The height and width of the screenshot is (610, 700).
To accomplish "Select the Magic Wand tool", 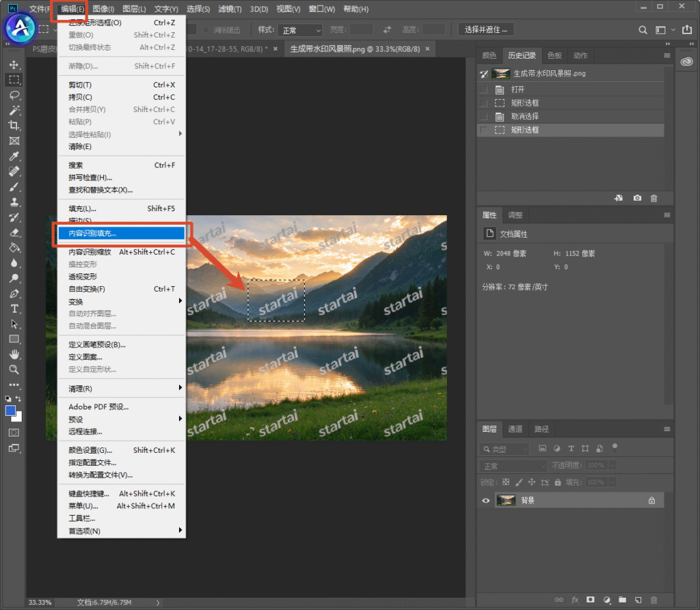I will tap(14, 110).
